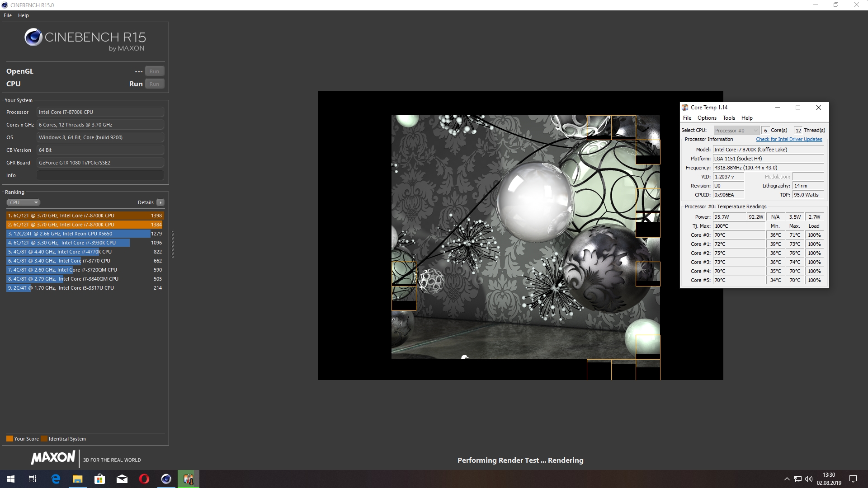This screenshot has height=488, width=868.
Task: Open the Mail app taskbar icon
Action: [x=122, y=479]
